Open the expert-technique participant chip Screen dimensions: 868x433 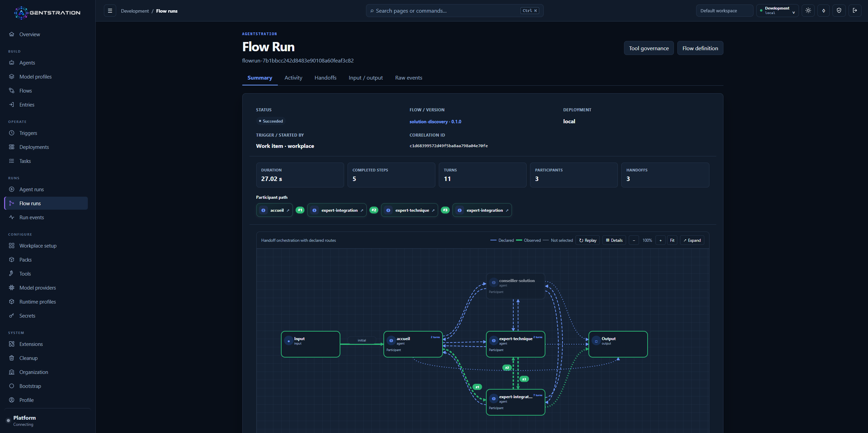pos(409,210)
